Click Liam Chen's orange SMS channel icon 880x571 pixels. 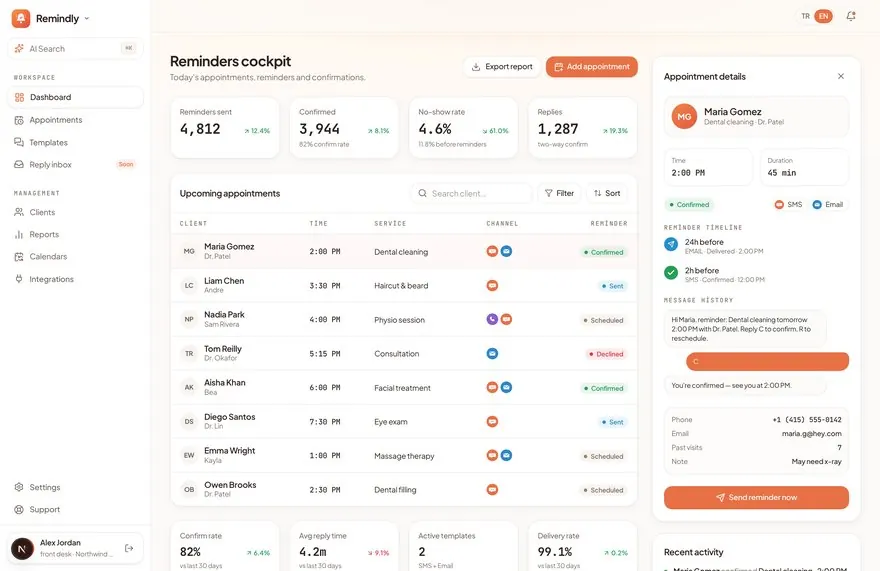pyautogui.click(x=492, y=285)
